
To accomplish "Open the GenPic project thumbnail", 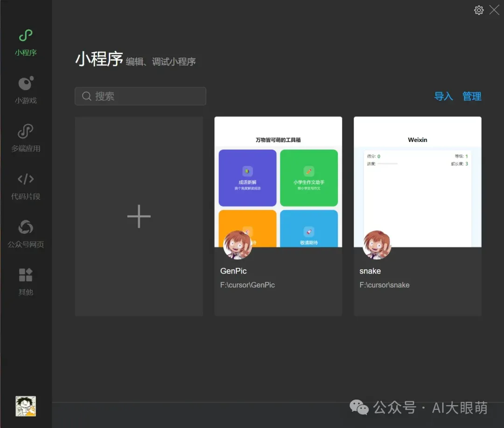I will [278, 182].
